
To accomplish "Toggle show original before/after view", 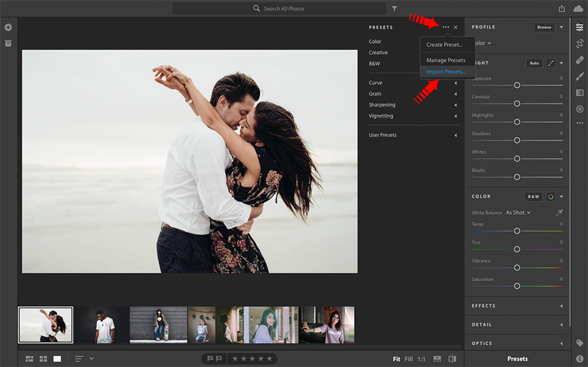I will tap(452, 359).
